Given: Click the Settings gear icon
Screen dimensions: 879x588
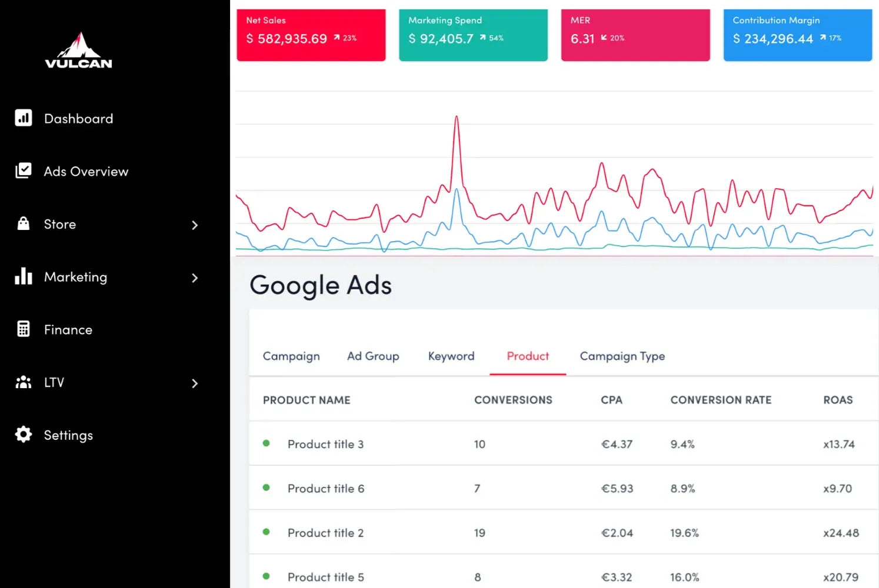Looking at the screenshot, I should click(x=24, y=435).
